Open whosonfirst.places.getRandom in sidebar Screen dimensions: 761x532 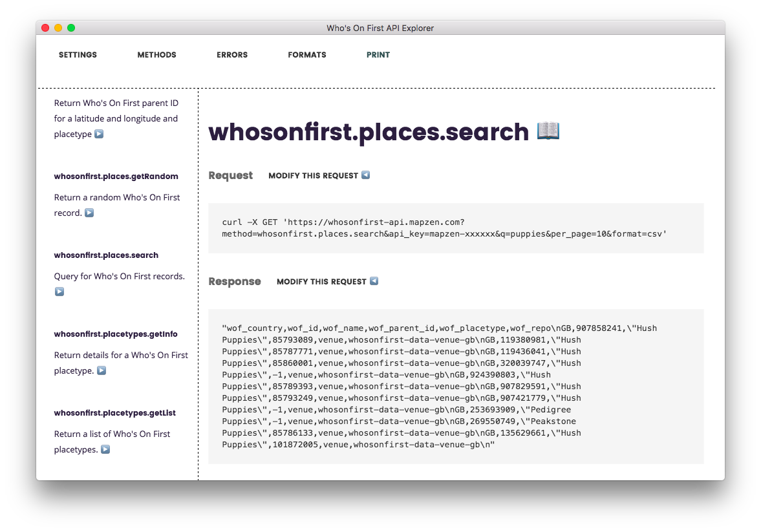coord(116,176)
